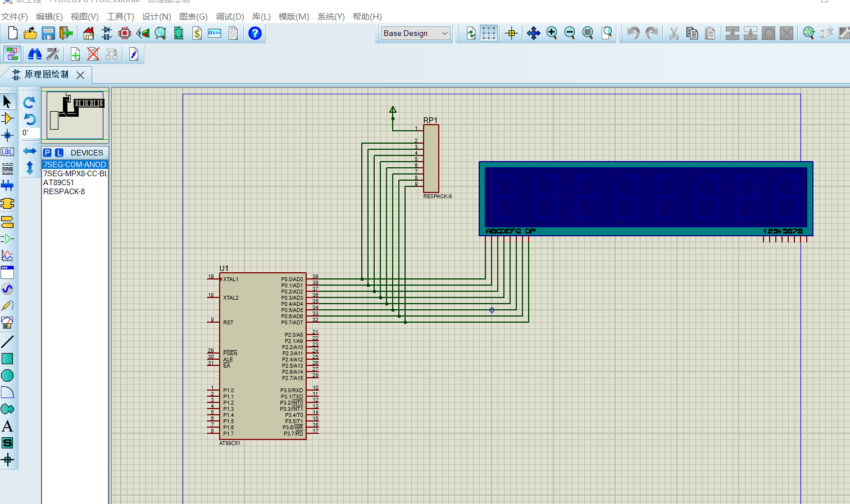Close the project with the door icon
This screenshot has width=850, height=504.
[x=66, y=33]
